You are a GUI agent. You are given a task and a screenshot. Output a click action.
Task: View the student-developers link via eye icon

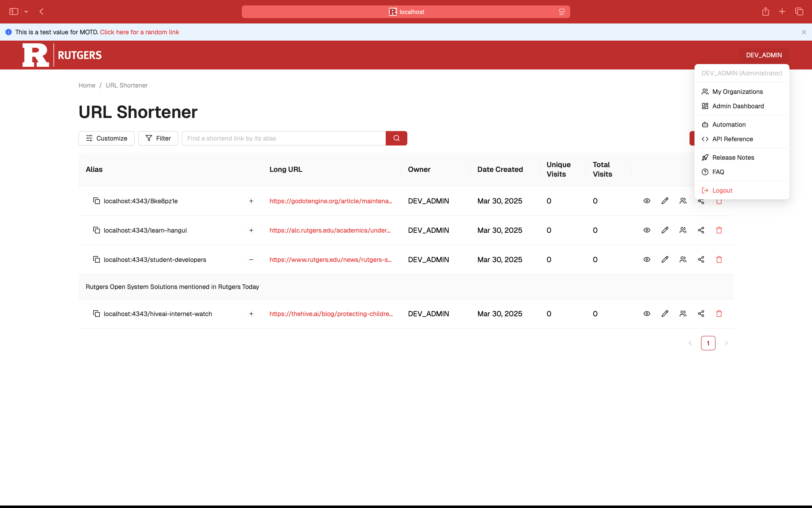(646, 259)
